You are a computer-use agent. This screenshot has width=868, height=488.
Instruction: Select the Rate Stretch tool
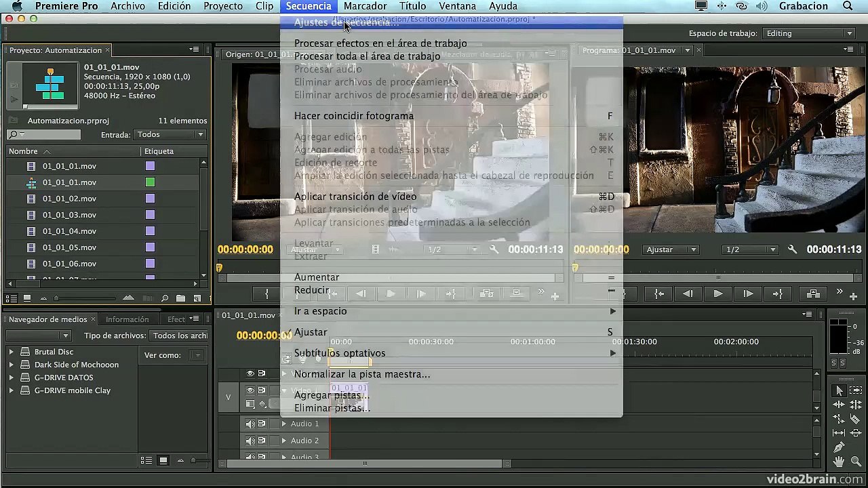(x=840, y=419)
